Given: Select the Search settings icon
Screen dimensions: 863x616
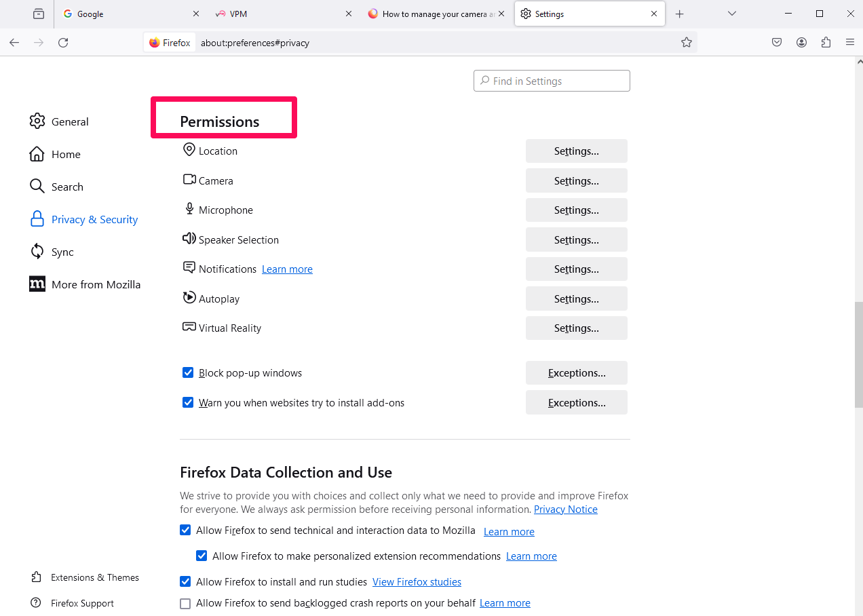Looking at the screenshot, I should point(37,186).
